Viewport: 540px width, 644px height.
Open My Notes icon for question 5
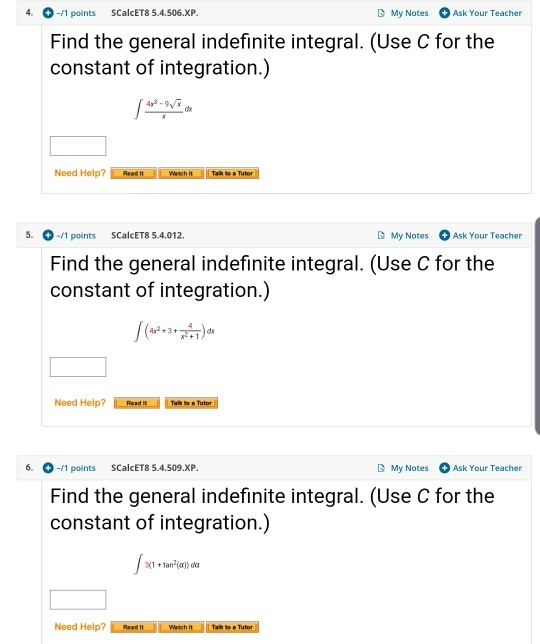tap(381, 235)
